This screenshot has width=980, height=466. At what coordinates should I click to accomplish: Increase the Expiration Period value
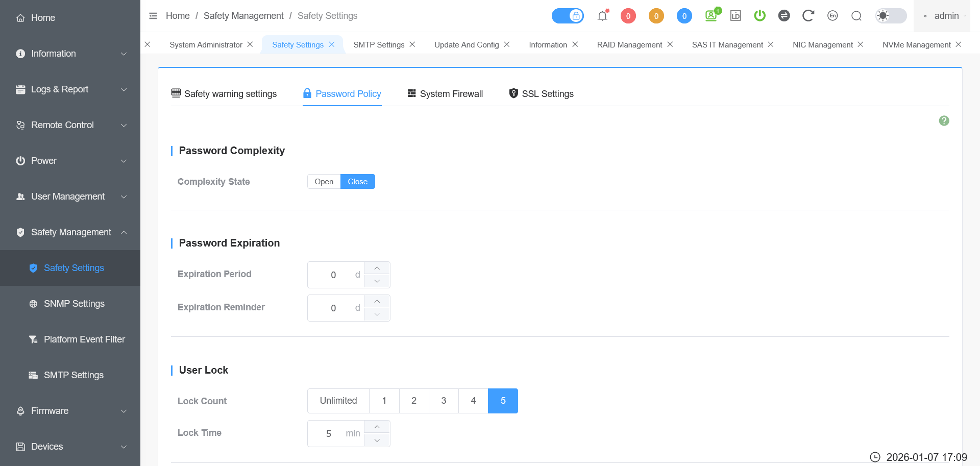tap(377, 268)
